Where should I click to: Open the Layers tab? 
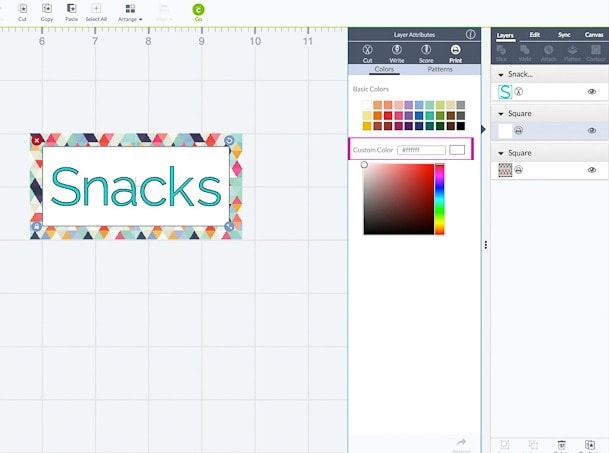click(x=505, y=35)
